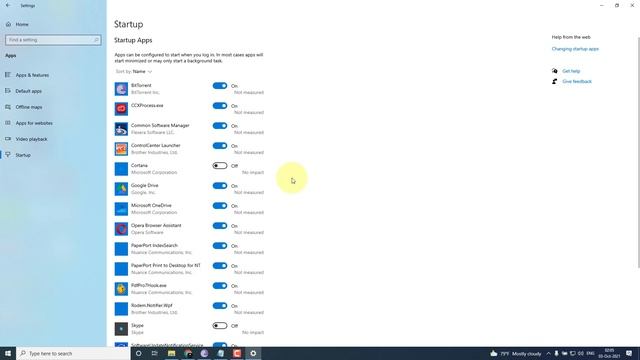Open the Sort by Name dropdown
This screenshot has height=360, width=640.
pyautogui.click(x=134, y=71)
